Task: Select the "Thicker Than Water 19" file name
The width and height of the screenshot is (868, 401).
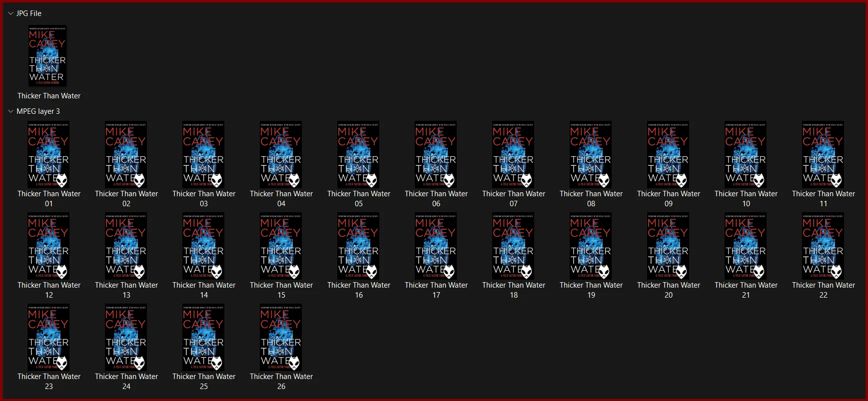Action: pyautogui.click(x=591, y=290)
